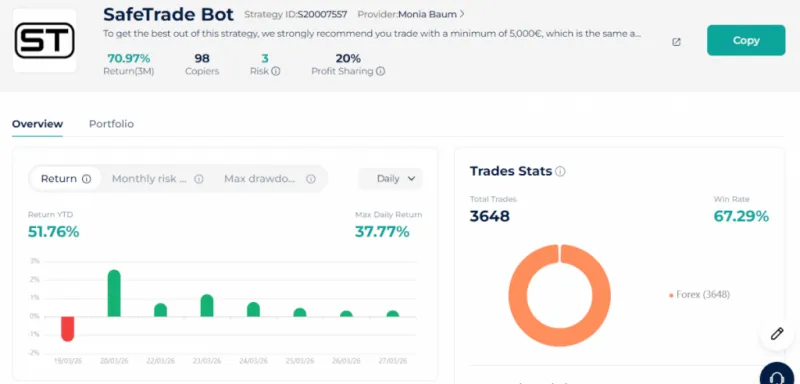This screenshot has height=384, width=800.
Task: Click the Strategy ID S20007557 text
Action: 296,14
